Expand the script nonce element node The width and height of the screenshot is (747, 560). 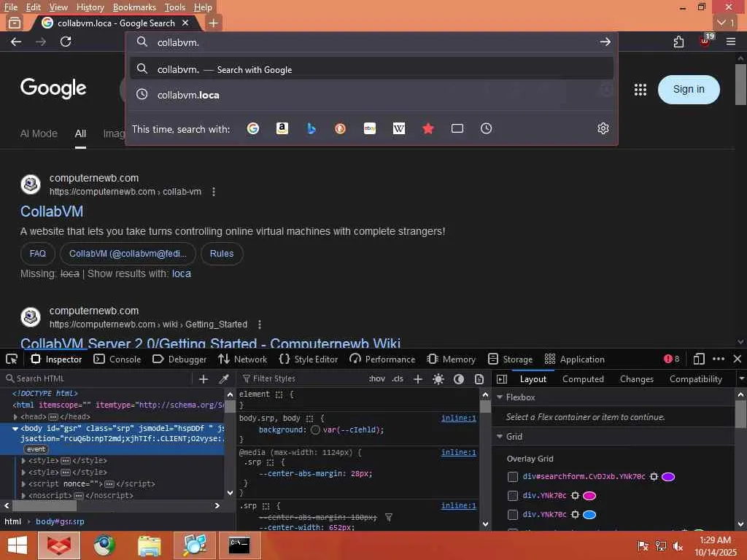pyautogui.click(x=24, y=484)
